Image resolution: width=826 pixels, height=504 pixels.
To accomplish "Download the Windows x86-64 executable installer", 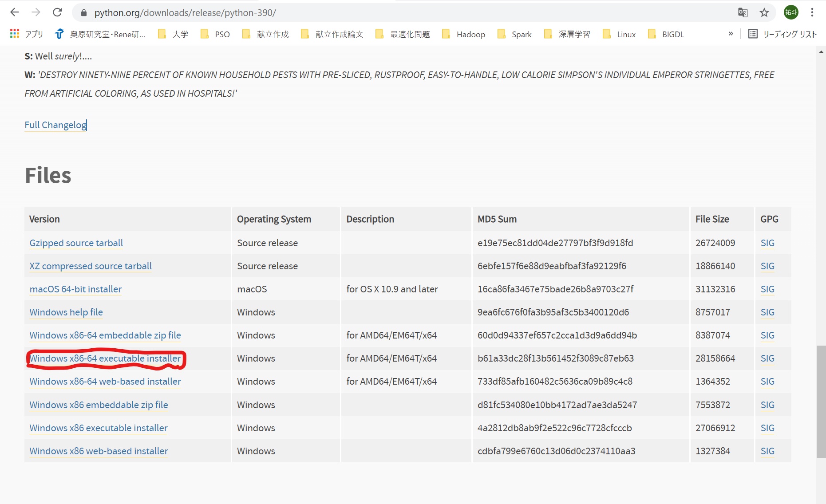I will tap(105, 358).
